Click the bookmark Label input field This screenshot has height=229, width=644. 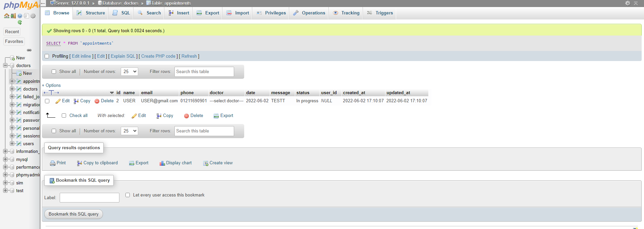[90, 197]
